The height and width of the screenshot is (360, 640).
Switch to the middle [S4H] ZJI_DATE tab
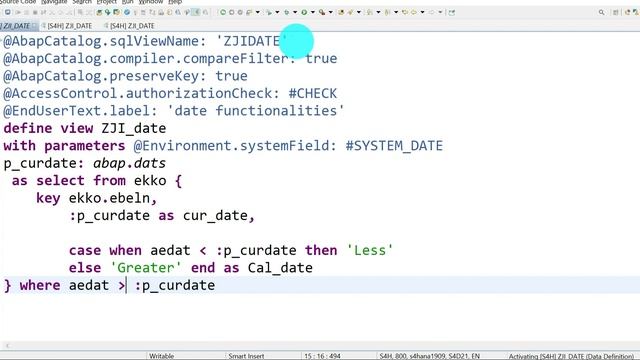[67, 26]
